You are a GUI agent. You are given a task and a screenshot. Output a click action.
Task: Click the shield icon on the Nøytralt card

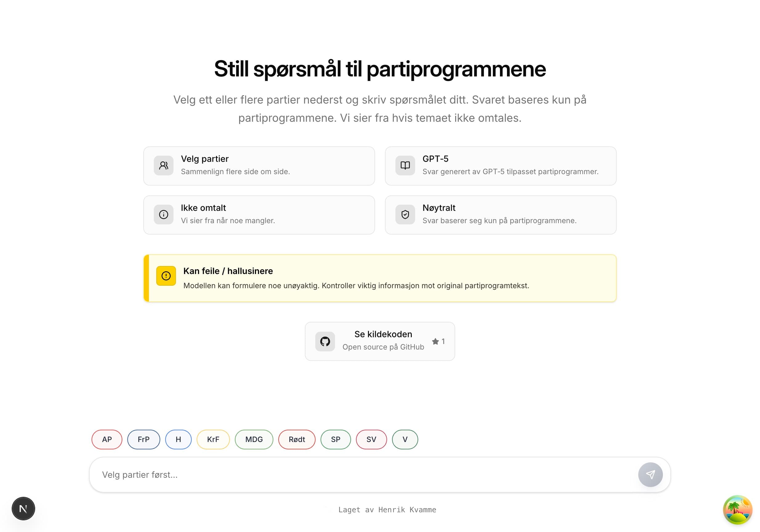click(405, 215)
